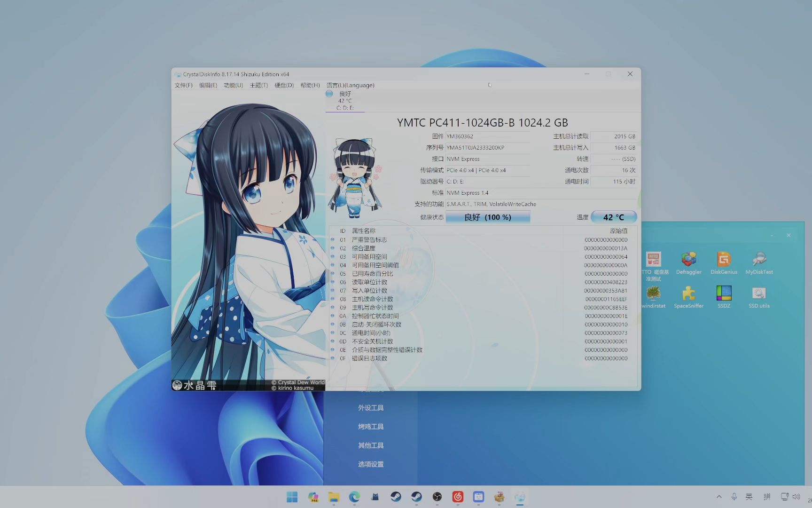Viewport: 812px width, 508px height.
Task: Open Copilot preview icon on taskbar
Action: [313, 497]
